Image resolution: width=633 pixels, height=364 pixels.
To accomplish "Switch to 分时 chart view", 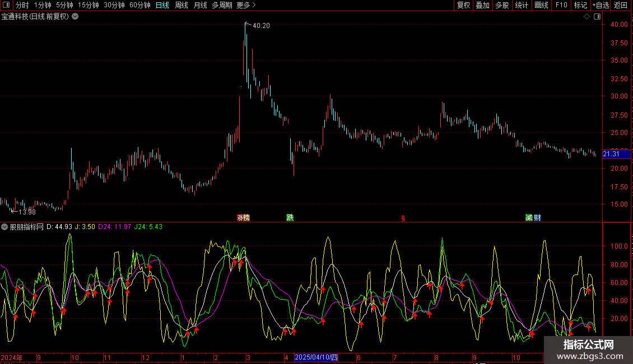I will (x=22, y=5).
